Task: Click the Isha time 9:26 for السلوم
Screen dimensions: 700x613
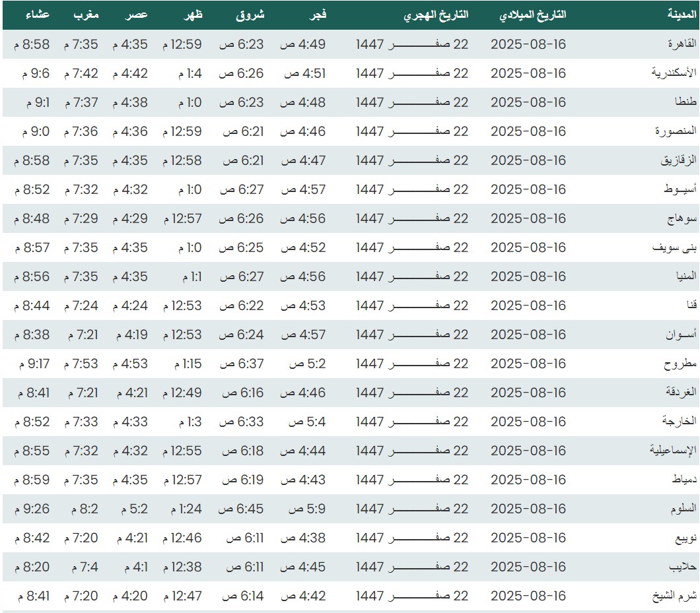Action: coord(32,509)
